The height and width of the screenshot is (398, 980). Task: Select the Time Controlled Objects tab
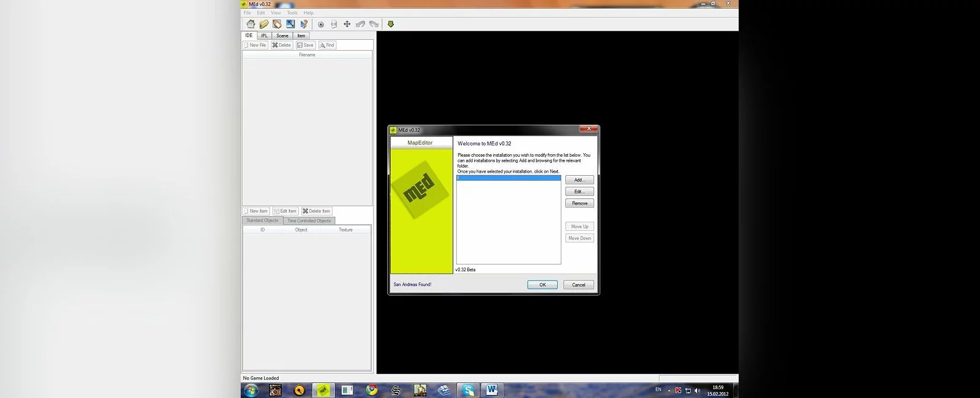tap(309, 220)
